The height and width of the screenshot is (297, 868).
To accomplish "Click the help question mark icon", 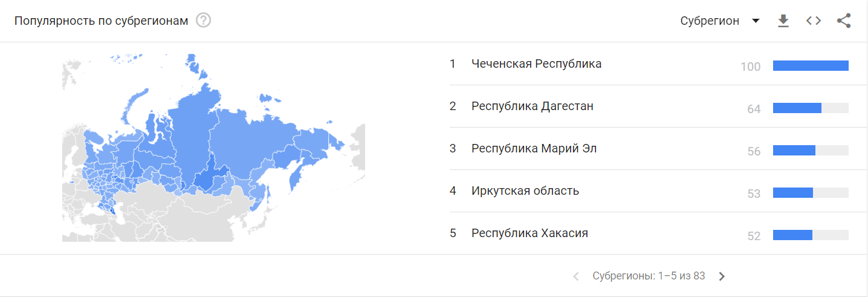I will pos(204,21).
